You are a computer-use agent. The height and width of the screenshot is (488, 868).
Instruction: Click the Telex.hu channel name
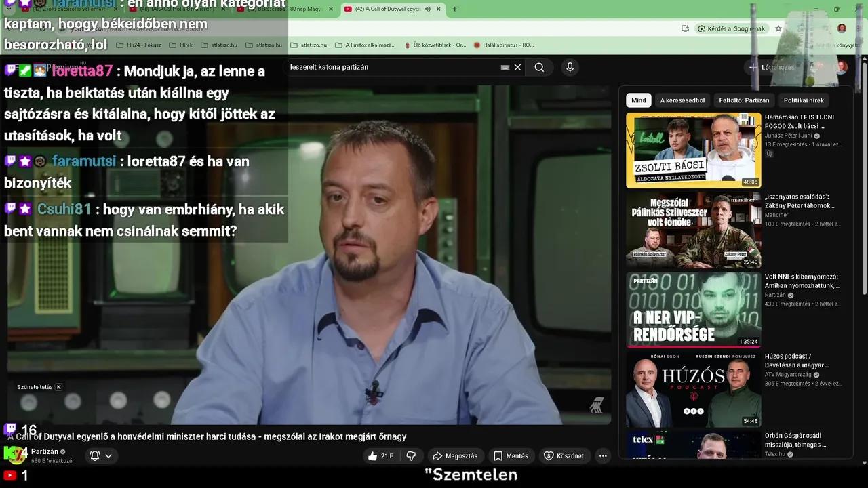[775, 454]
